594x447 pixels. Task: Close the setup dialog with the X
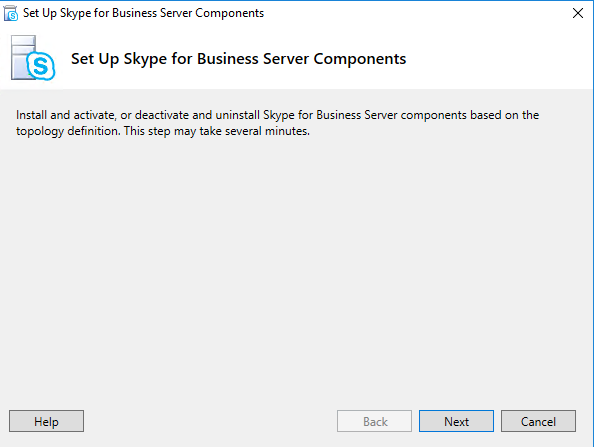pyautogui.click(x=578, y=13)
